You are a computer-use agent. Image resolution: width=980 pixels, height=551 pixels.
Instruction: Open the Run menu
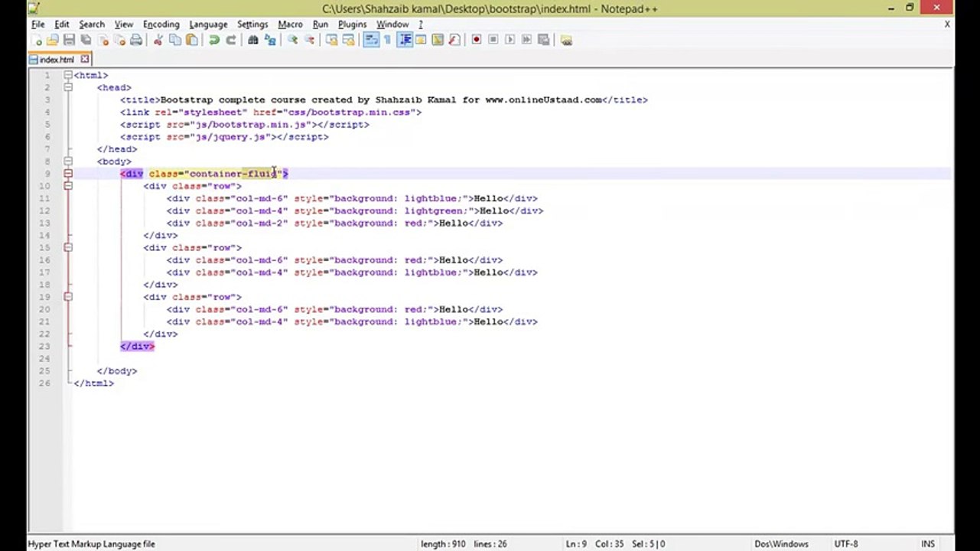321,24
